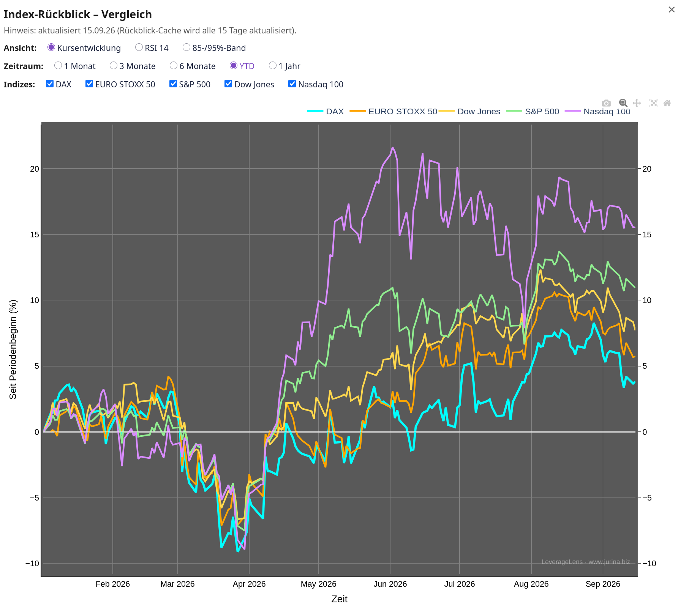Toggle EURO STOXX 50 legend entry
This screenshot has height=616, width=678.
click(393, 111)
